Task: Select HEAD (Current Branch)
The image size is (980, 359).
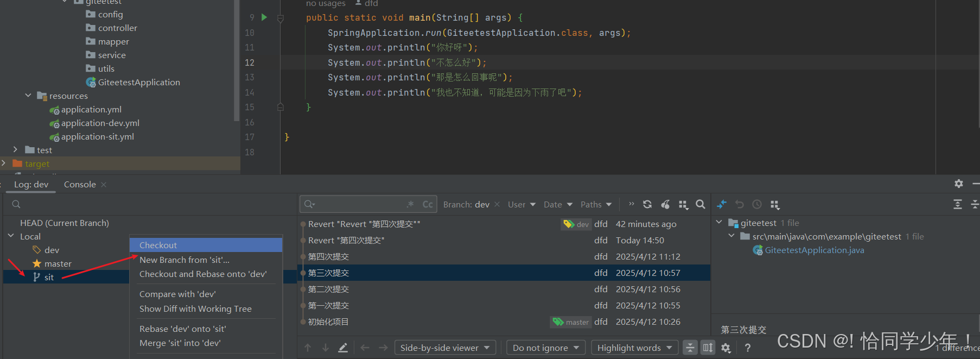Action: (x=65, y=223)
